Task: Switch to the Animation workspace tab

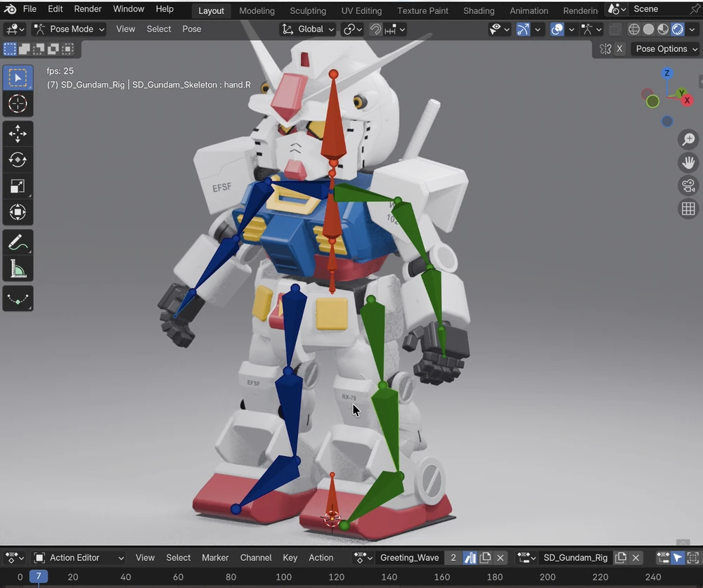Action: (x=529, y=11)
